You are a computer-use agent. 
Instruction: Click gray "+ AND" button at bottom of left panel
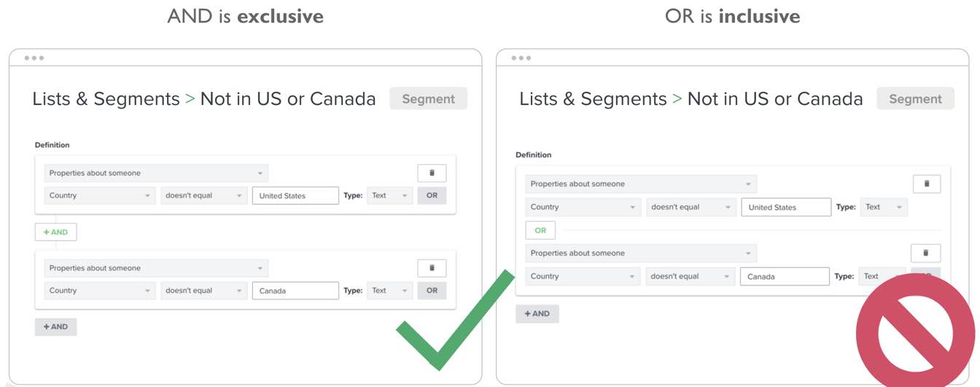(55, 327)
